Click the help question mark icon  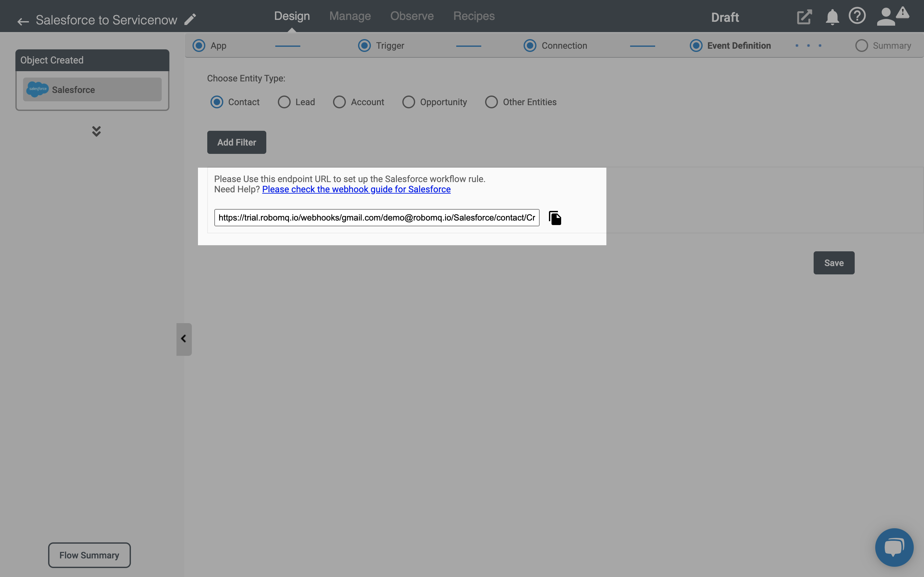coord(858,17)
